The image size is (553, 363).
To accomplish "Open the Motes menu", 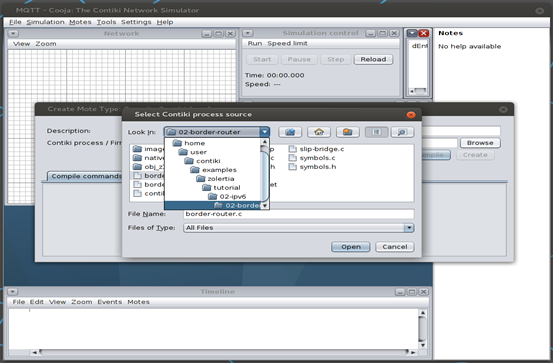I will (80, 22).
